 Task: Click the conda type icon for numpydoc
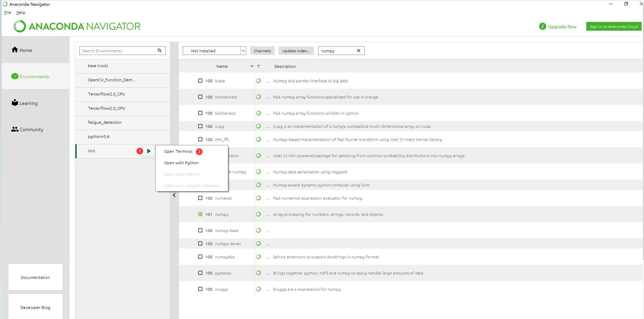click(x=258, y=257)
